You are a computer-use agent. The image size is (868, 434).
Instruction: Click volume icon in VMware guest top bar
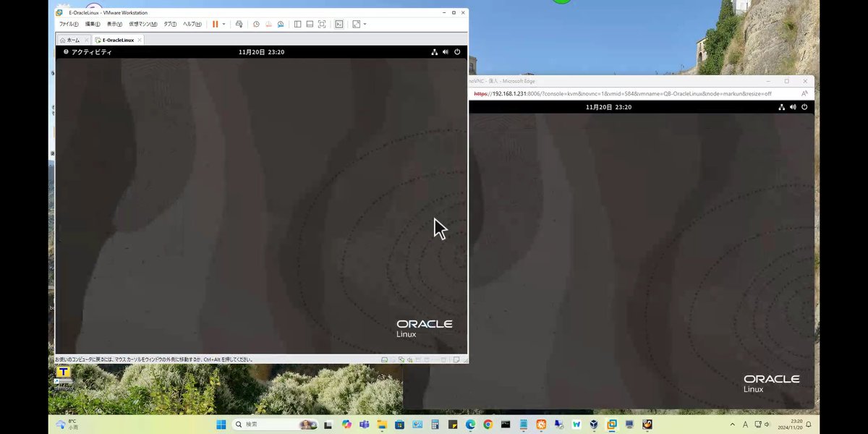tap(446, 52)
